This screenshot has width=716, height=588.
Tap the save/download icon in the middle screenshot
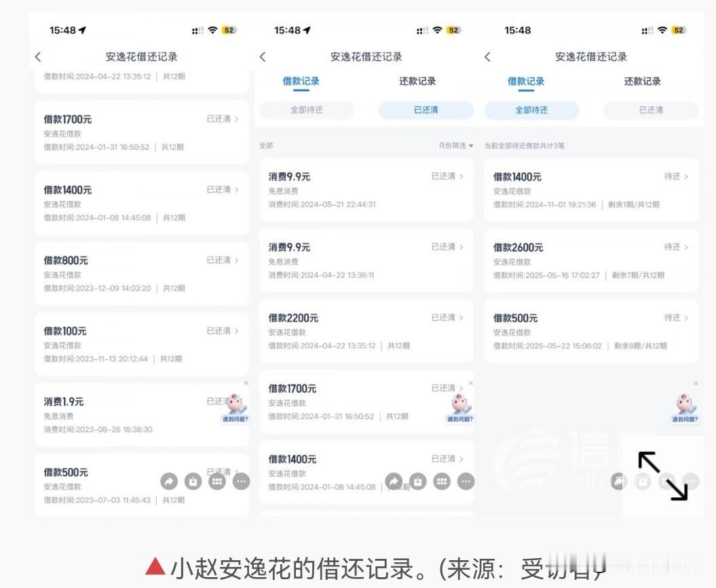pos(418,482)
